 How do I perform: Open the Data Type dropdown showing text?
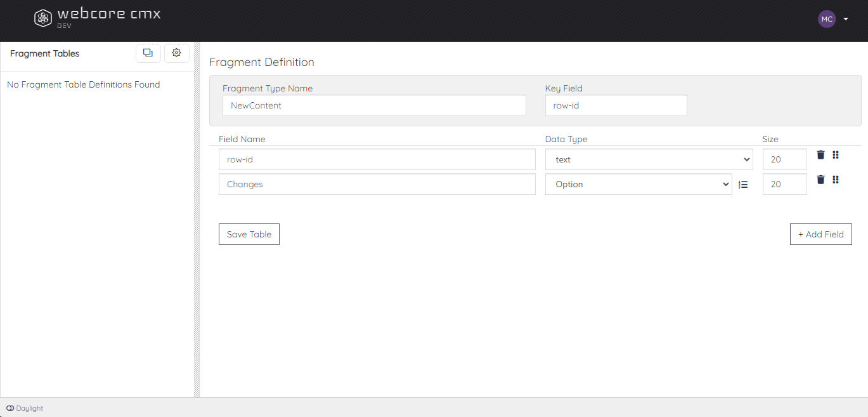(x=649, y=159)
